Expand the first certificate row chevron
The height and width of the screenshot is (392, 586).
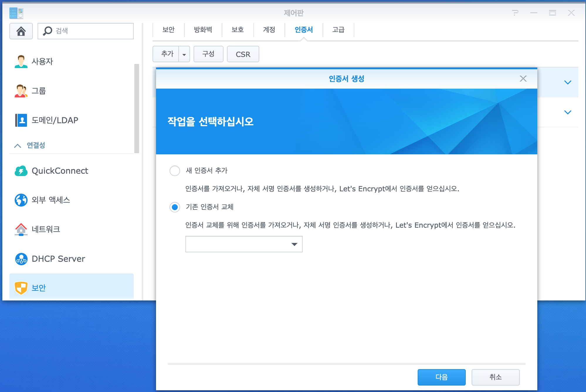pyautogui.click(x=568, y=82)
